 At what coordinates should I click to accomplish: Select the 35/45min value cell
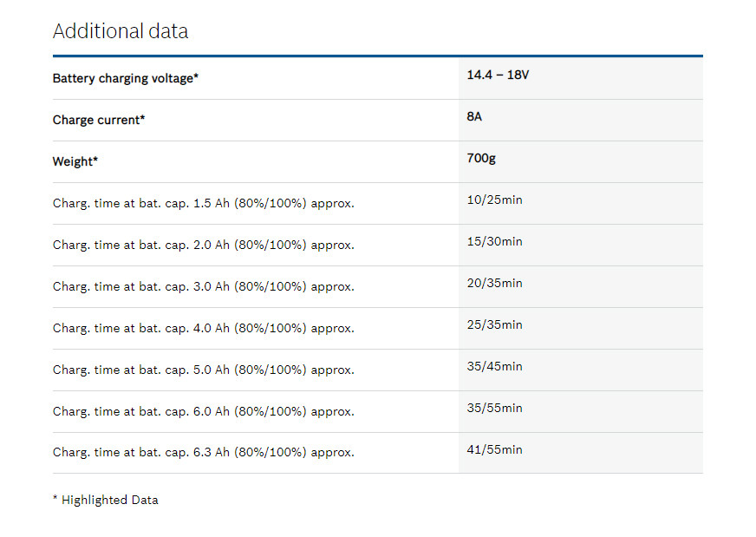(494, 367)
